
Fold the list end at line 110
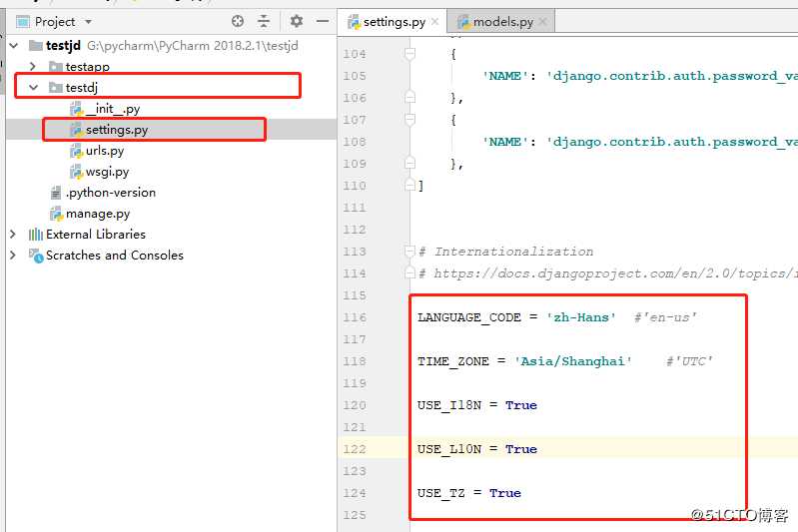pyautogui.click(x=410, y=185)
